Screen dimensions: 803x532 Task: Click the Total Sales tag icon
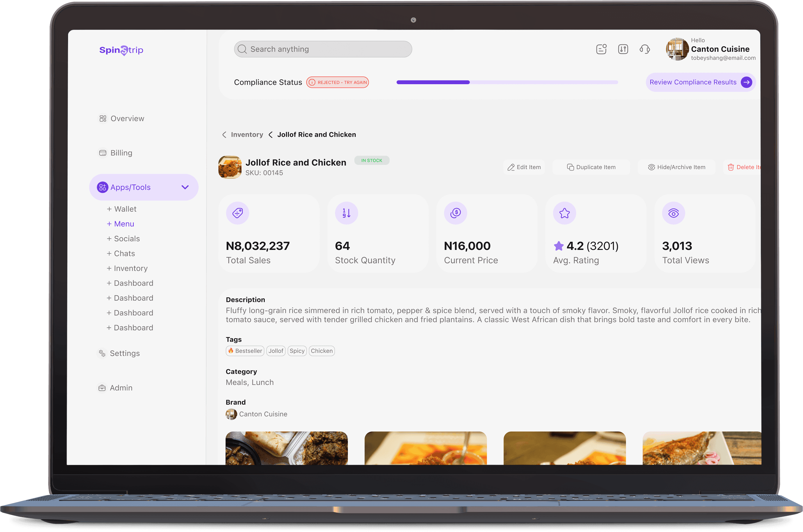point(237,213)
